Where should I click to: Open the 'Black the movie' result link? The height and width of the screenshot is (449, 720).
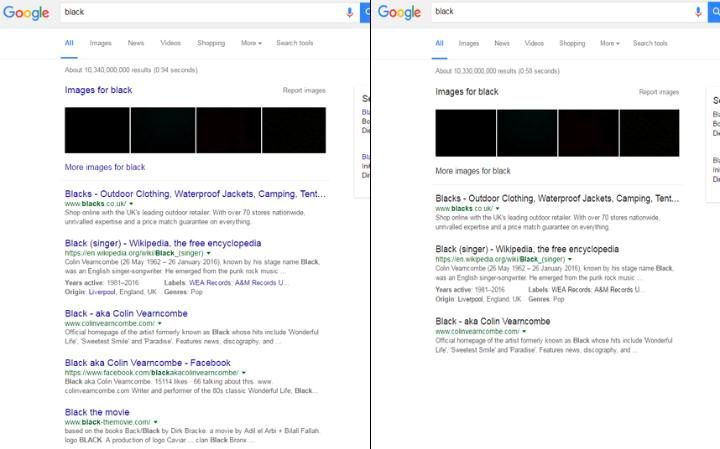coord(97,412)
